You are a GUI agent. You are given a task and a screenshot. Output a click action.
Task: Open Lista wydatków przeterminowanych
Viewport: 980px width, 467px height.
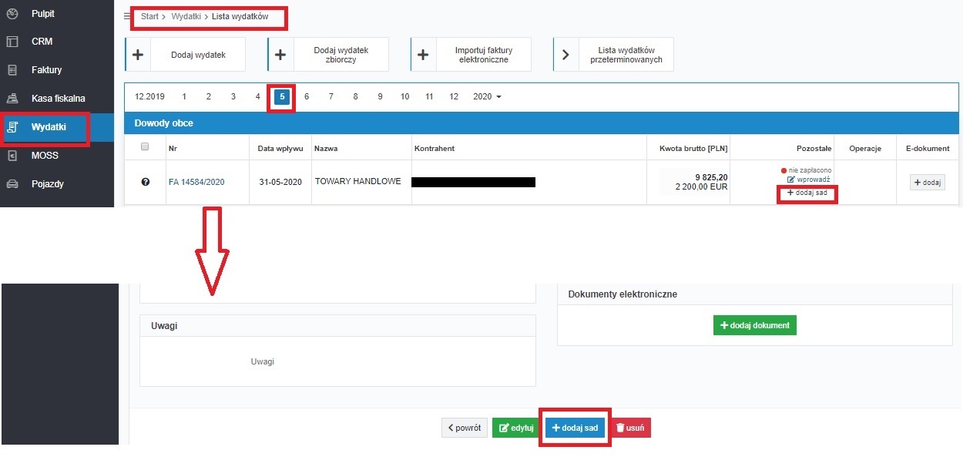[613, 55]
